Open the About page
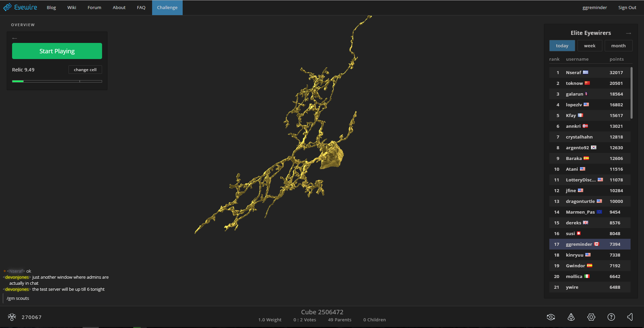644x328 pixels. [x=119, y=8]
